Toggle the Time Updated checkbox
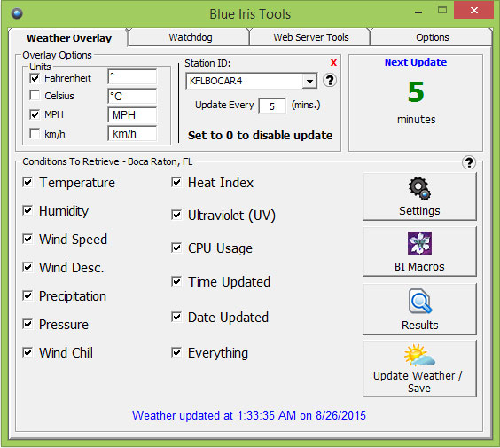Screen dimensions: 500x448 (x=176, y=281)
